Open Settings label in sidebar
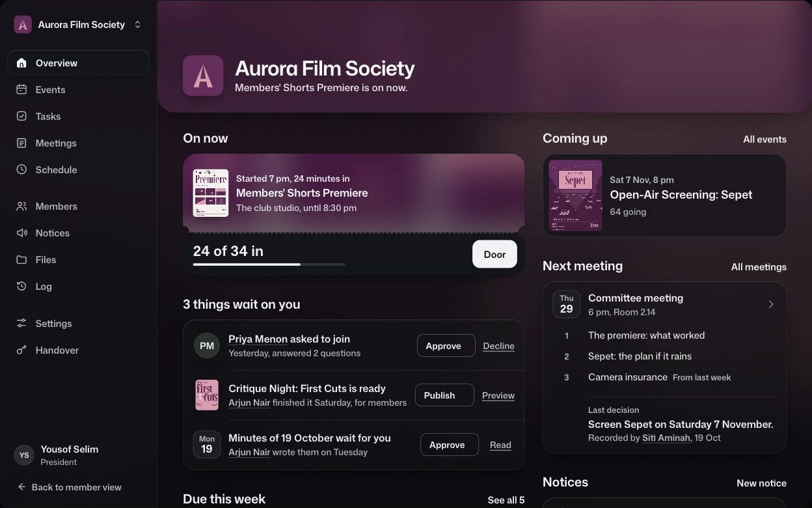812x508 pixels. (53, 324)
